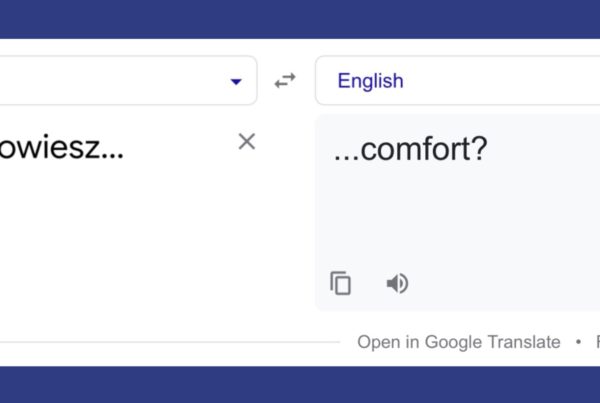Select the translated text "...comfort?"
The height and width of the screenshot is (403, 600).
coord(410,150)
